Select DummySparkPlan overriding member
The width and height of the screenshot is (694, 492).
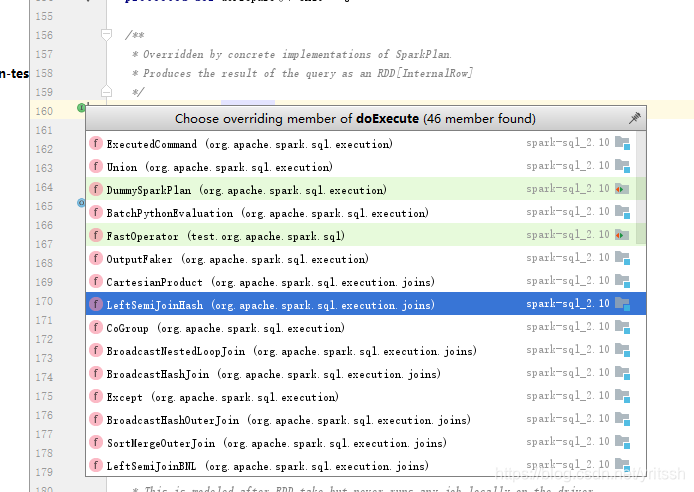tap(366, 189)
